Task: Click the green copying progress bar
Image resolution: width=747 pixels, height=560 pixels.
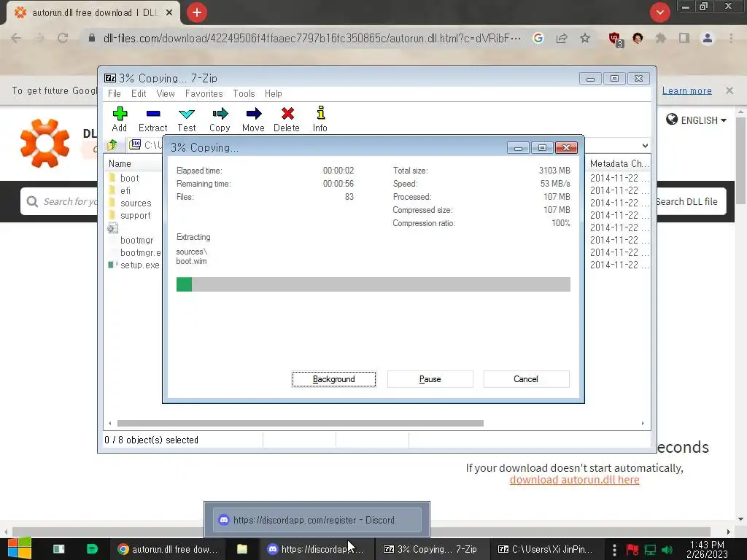Action: coord(373,284)
